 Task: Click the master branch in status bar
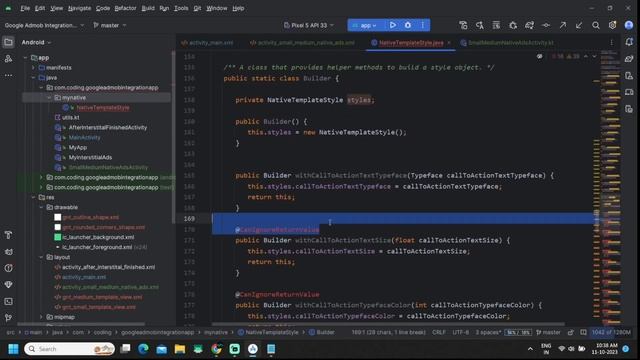pyautogui.click(x=548, y=332)
